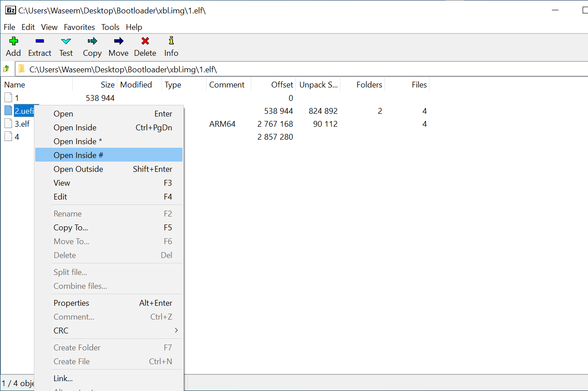Click the Info toolbar icon
The width and height of the screenshot is (588, 391).
coord(171,41)
